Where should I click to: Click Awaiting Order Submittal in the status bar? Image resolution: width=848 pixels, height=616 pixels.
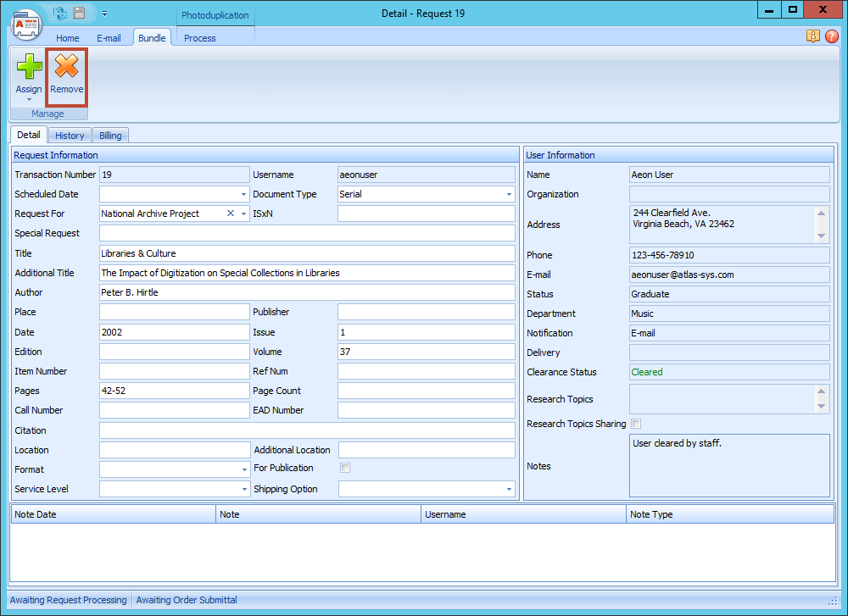tap(186, 600)
